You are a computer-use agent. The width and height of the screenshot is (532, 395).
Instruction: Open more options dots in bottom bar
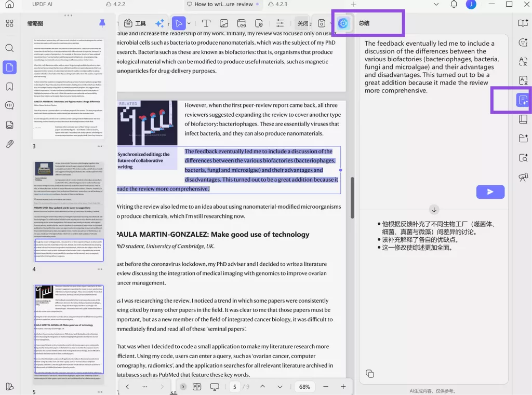pyautogui.click(x=145, y=387)
